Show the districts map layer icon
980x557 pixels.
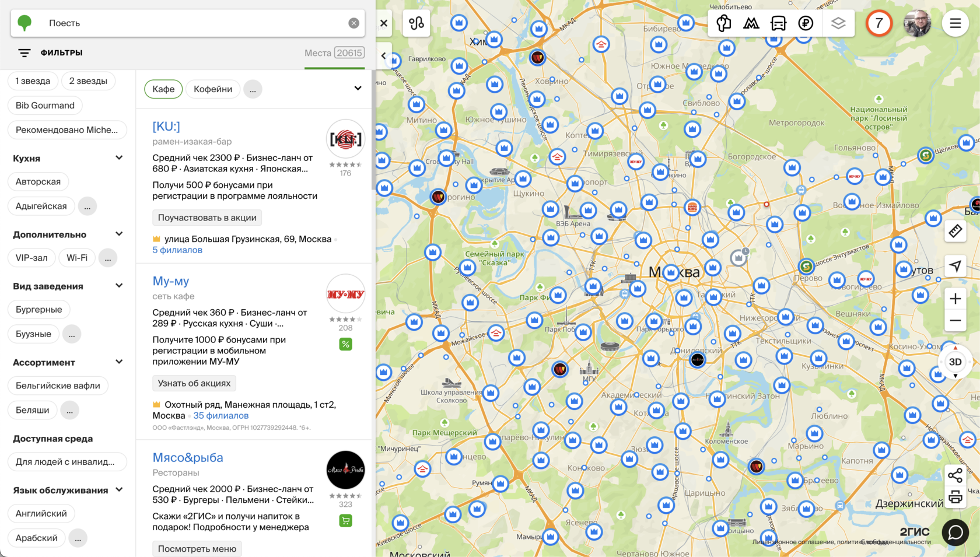pyautogui.click(x=724, y=23)
